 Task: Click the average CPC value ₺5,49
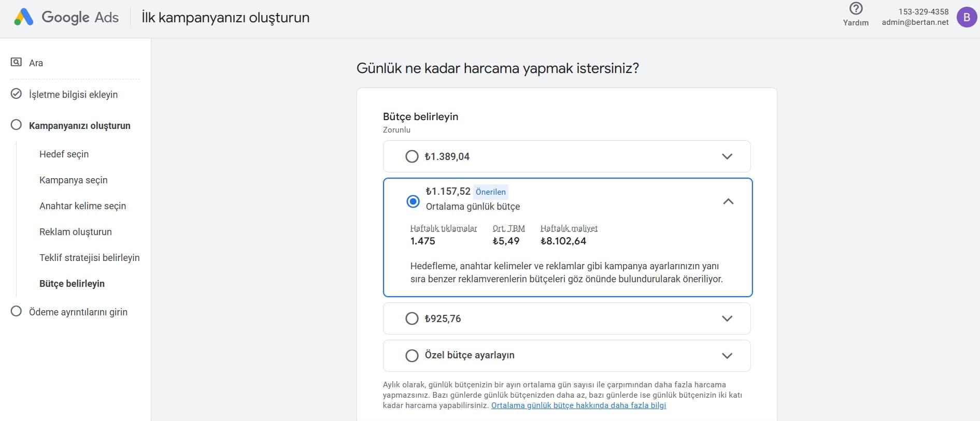(506, 241)
